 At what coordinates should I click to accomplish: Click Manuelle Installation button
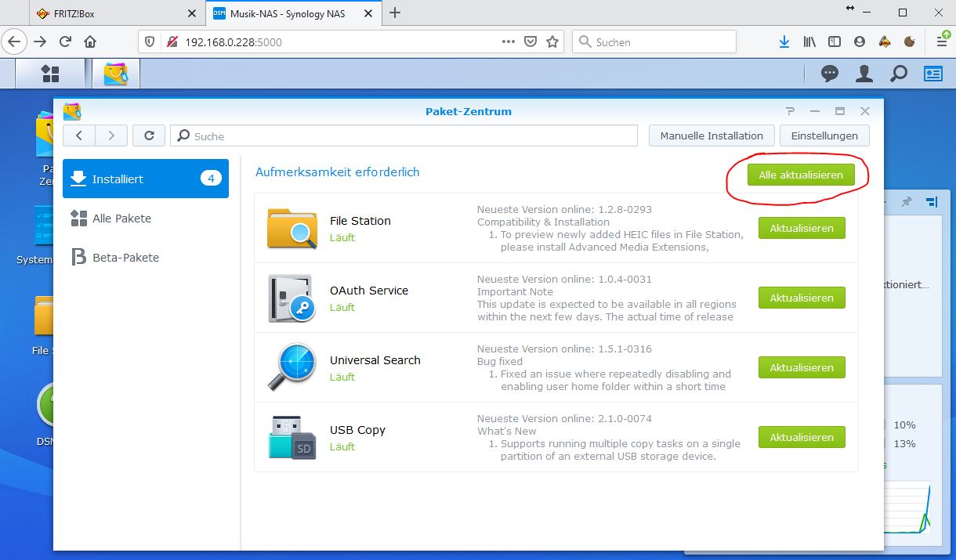712,135
